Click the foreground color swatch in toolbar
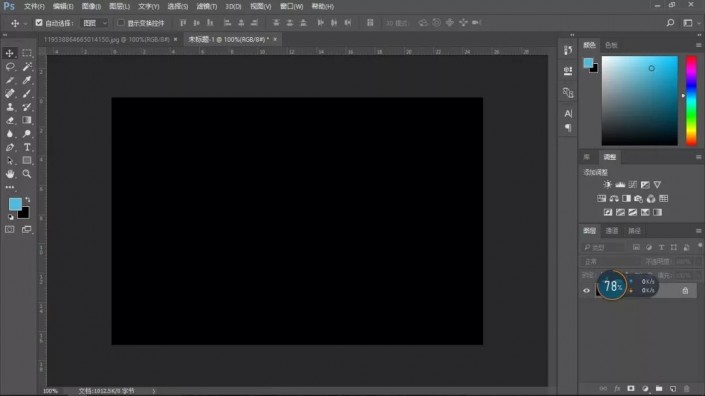The width and height of the screenshot is (705, 396). tap(15, 204)
